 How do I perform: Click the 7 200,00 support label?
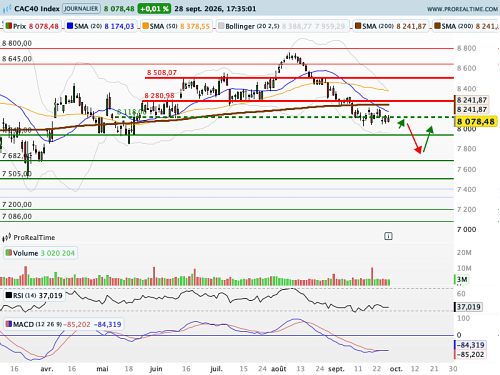coord(17,204)
